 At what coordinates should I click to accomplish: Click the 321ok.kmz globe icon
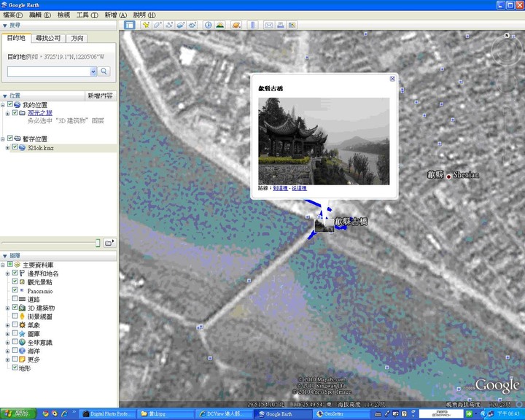(22, 147)
